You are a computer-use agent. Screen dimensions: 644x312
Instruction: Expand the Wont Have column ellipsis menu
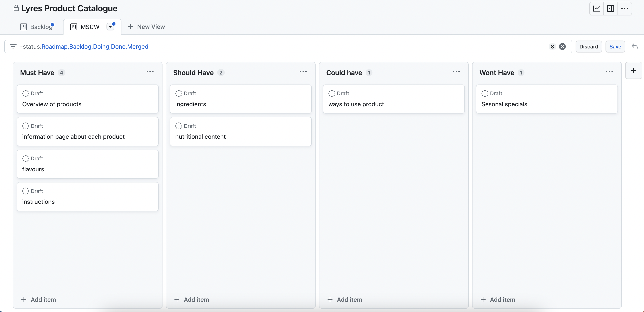(x=609, y=72)
